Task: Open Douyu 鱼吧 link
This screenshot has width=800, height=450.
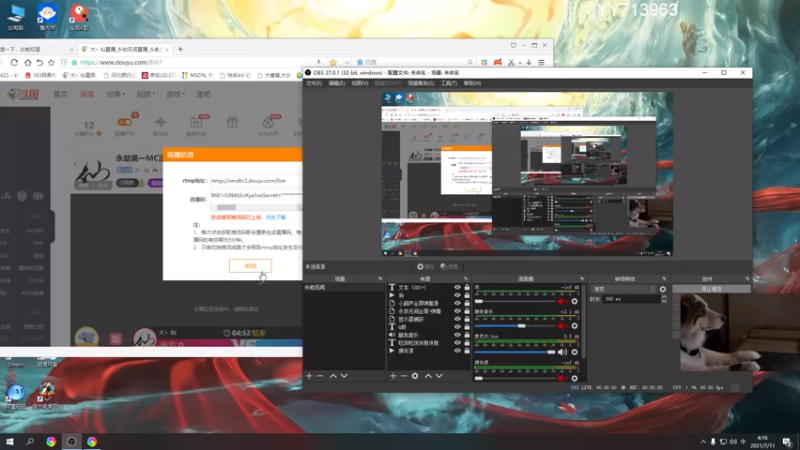Action: 204,94
